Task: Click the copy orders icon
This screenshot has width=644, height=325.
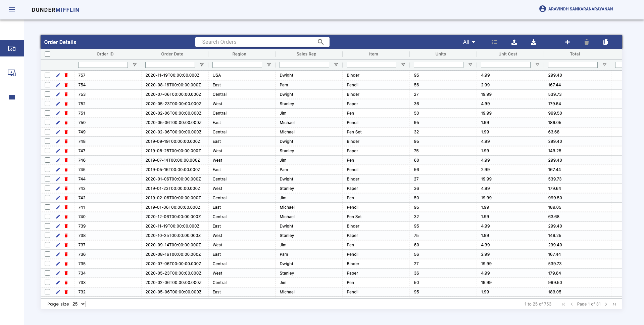Action: [x=606, y=42]
